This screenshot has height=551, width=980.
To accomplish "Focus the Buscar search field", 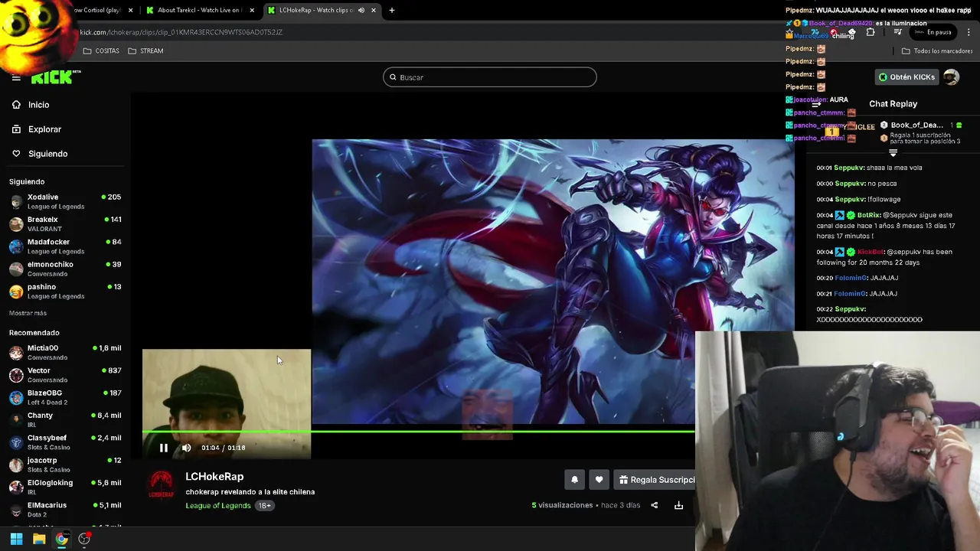I will pyautogui.click(x=490, y=77).
